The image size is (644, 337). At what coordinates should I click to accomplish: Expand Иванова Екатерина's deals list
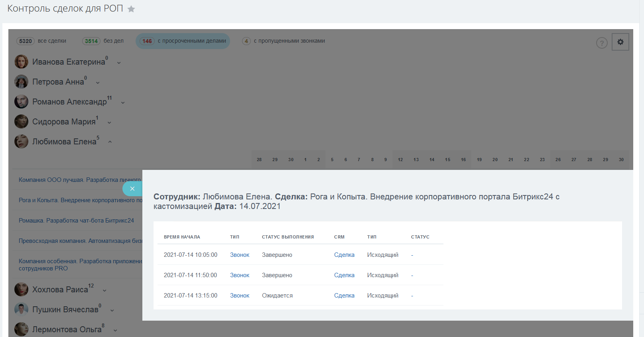coord(119,63)
